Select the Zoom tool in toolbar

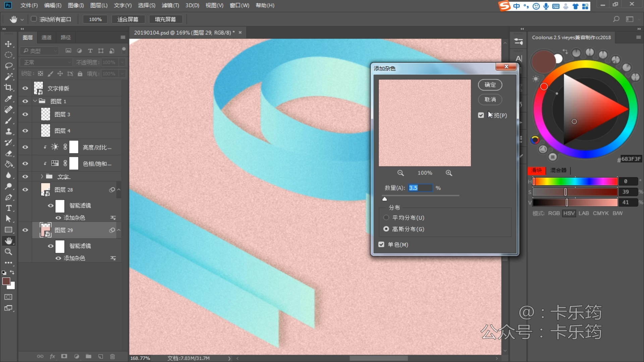pos(8,252)
